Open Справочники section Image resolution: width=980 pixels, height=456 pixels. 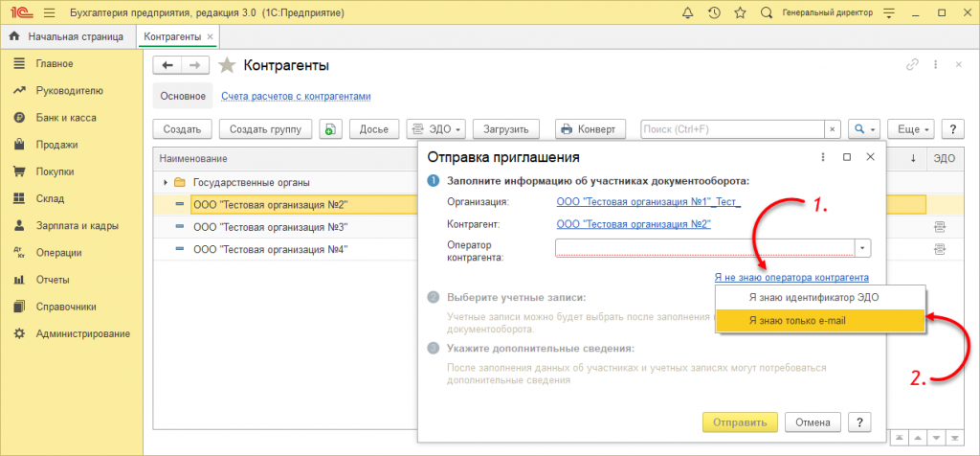(x=66, y=307)
